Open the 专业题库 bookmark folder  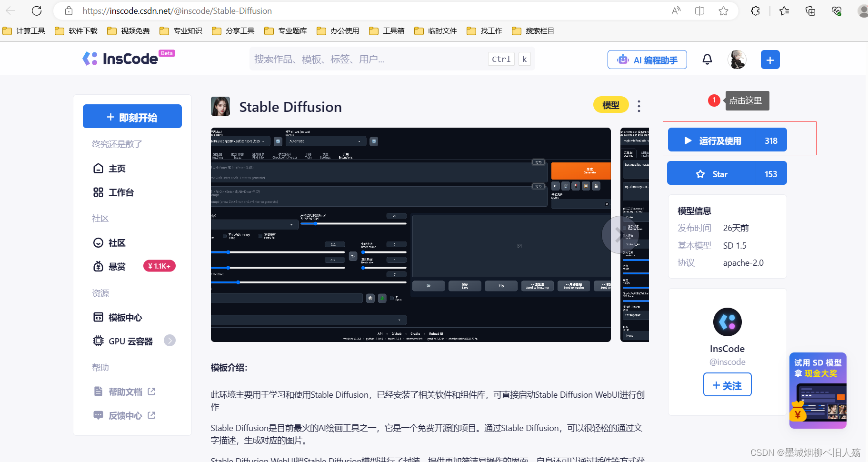point(286,31)
